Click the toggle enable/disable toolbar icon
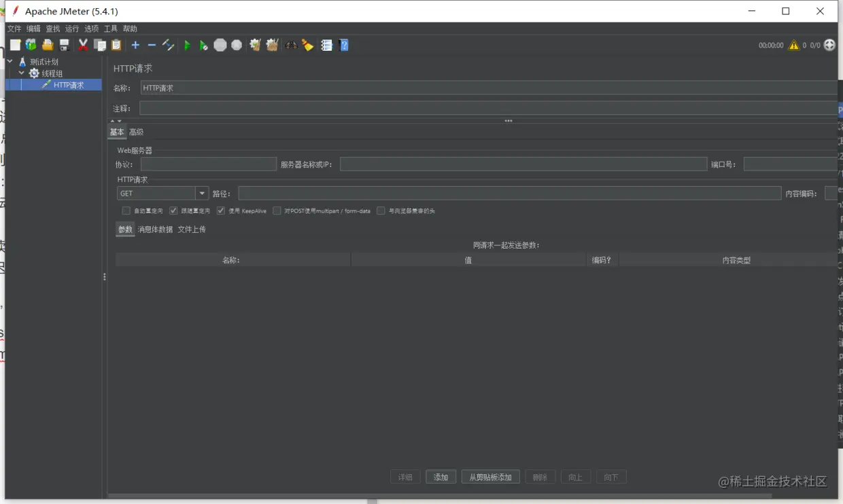This screenshot has height=504, width=843. [x=168, y=45]
